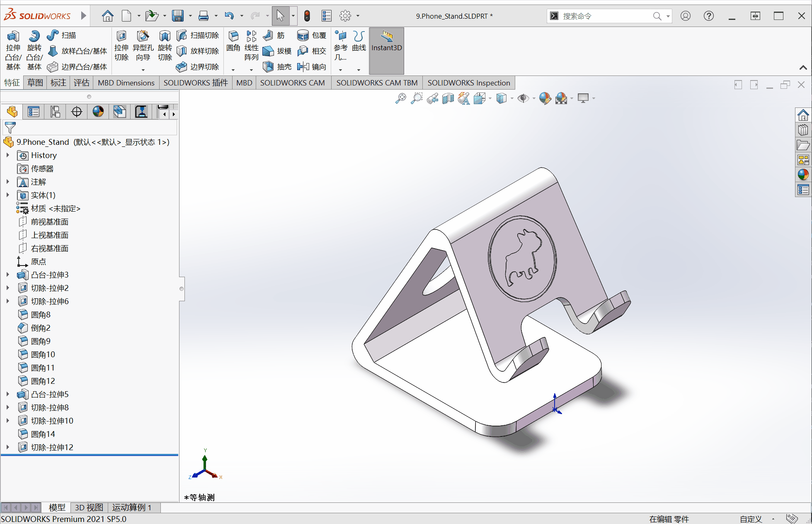Click the filter funnel in the feature tree
The height and width of the screenshot is (524, 812).
(10, 128)
